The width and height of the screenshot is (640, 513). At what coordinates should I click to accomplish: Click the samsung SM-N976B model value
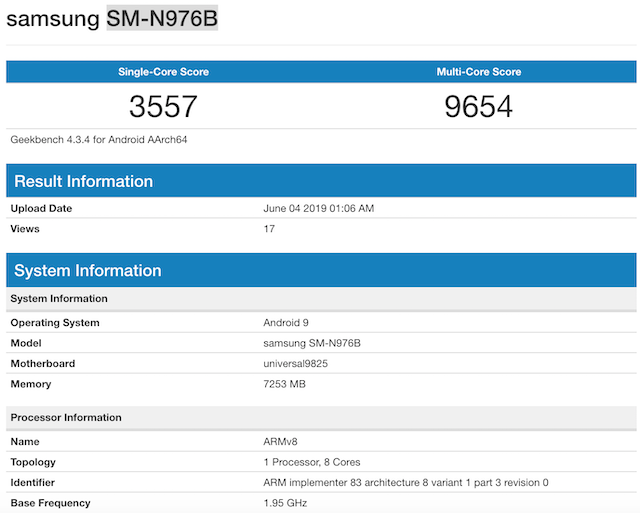[x=311, y=343]
